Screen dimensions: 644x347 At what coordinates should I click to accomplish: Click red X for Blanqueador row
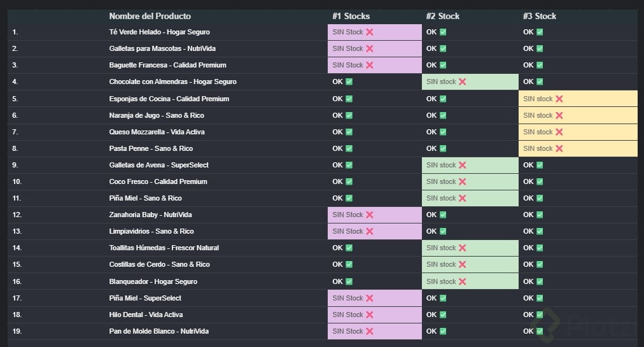coord(463,281)
